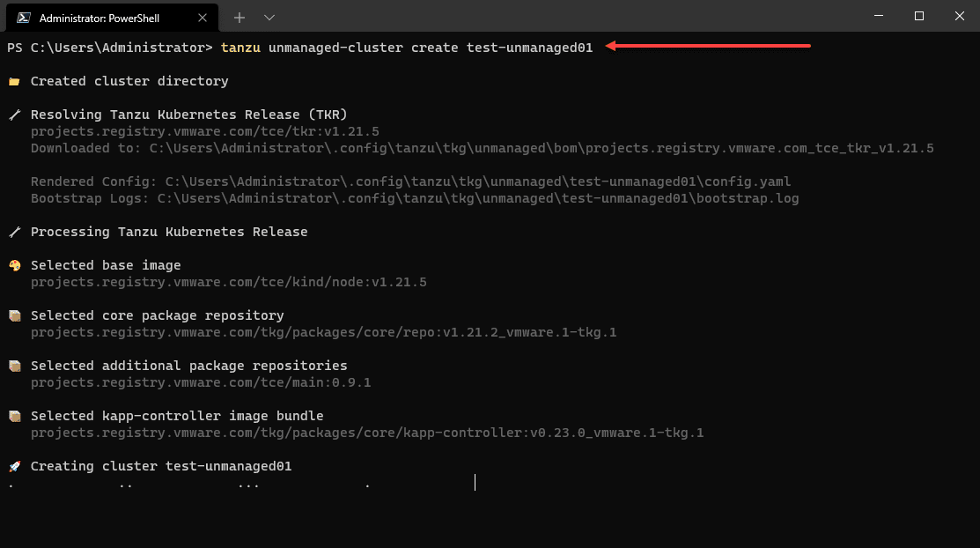This screenshot has width=980, height=548.
Task: Click the package icon beside kapp-controller image bundle
Action: pos(13,416)
